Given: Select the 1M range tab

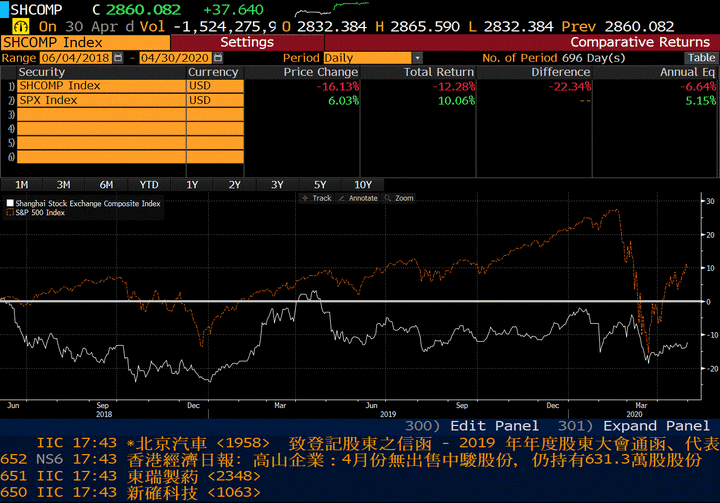Looking at the screenshot, I should pos(22,185).
